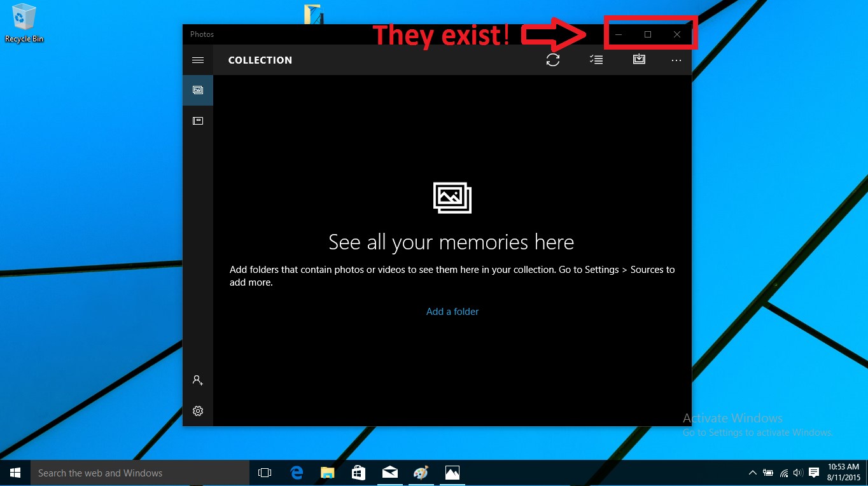Open Task View from the taskbar
The image size is (868, 486).
(x=265, y=473)
